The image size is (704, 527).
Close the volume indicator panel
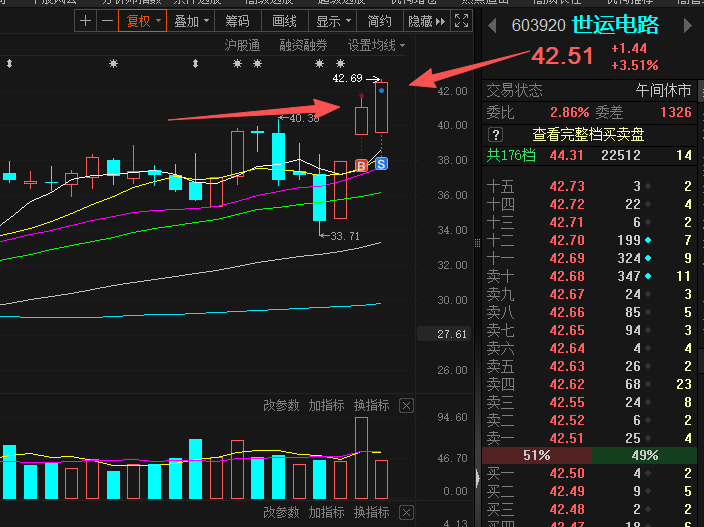coord(406,406)
